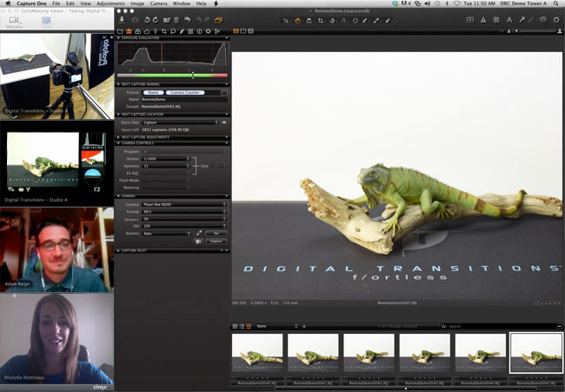Image resolution: width=565 pixels, height=392 pixels.
Task: Collapse the Next Capture Location panel
Action: click(118, 114)
